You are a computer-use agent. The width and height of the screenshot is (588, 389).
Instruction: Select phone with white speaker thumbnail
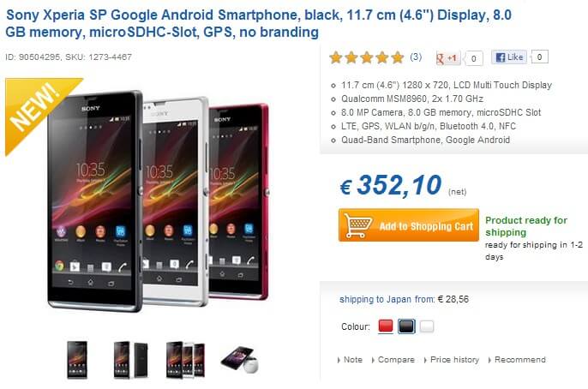[240, 360]
